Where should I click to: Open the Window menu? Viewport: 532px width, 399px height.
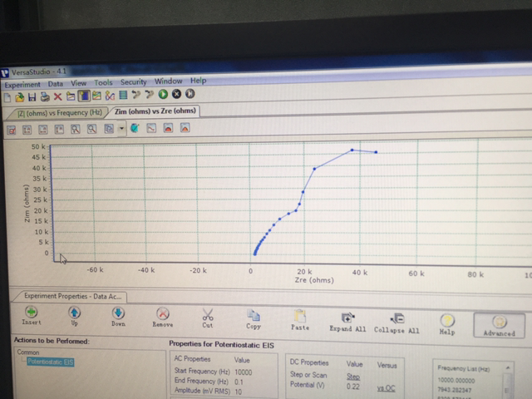(168, 81)
